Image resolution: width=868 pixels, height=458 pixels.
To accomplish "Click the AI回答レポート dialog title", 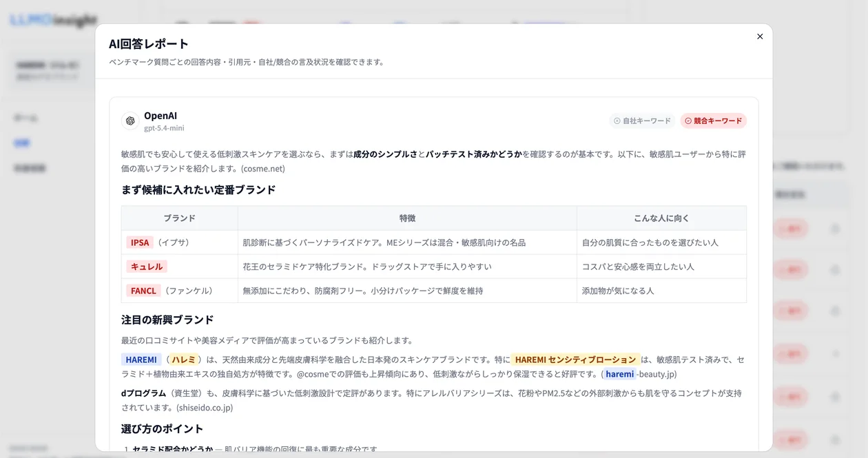I will pos(149,44).
